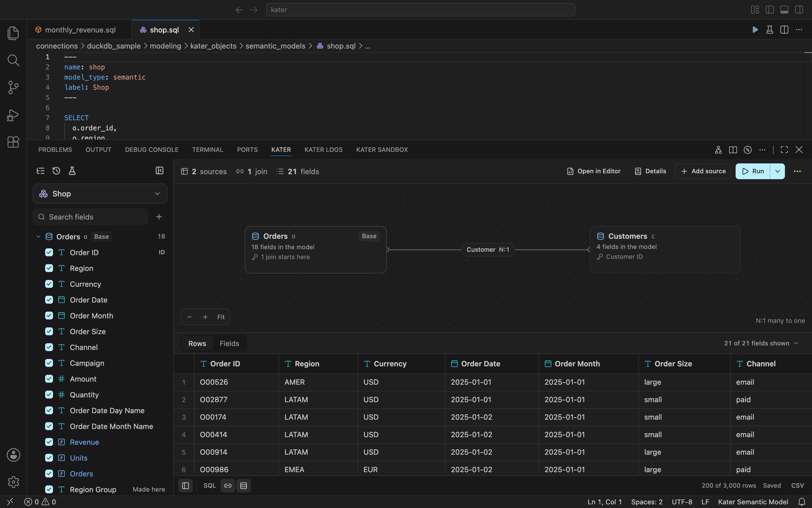Zoom in the model diagram
Viewport: 812px width, 508px height.
pyautogui.click(x=205, y=317)
